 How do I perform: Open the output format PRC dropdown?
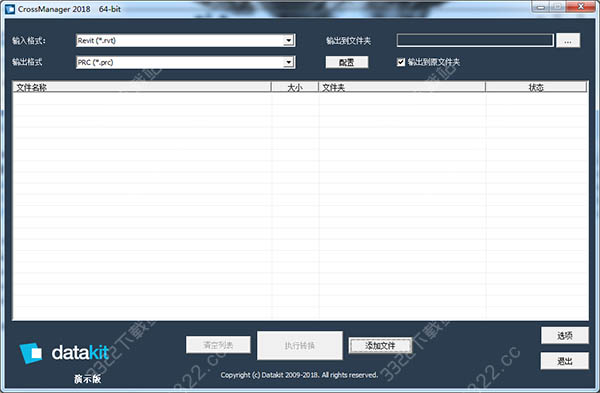(186, 62)
